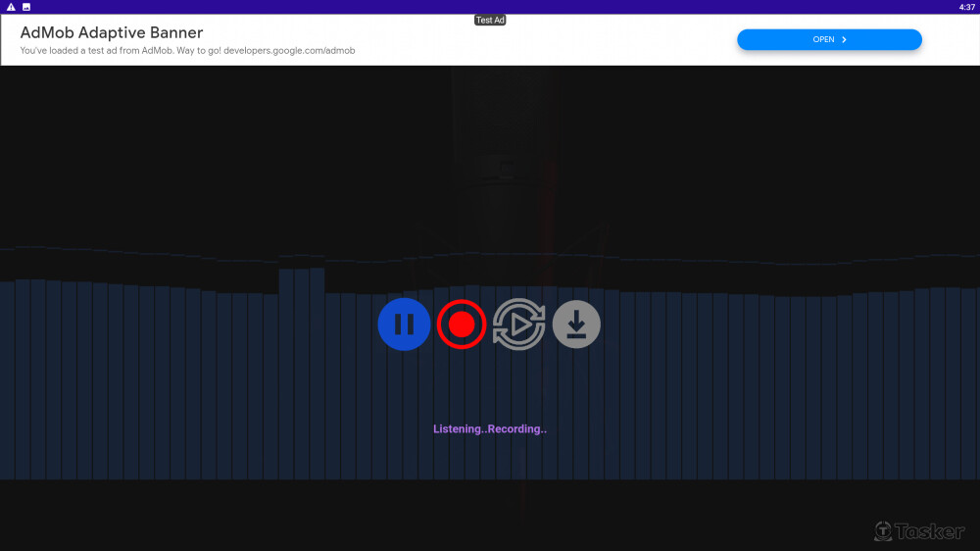
Task: Click the 4:37 clock in the status bar
Action: pyautogui.click(x=966, y=7)
